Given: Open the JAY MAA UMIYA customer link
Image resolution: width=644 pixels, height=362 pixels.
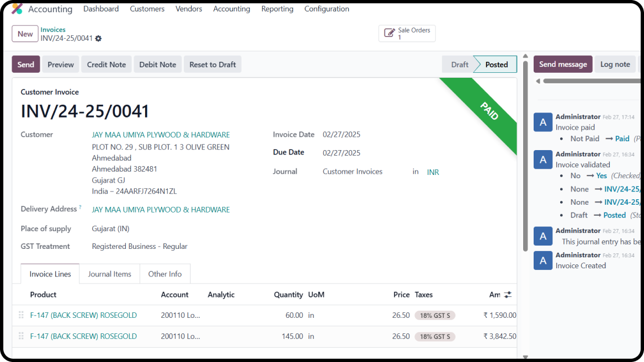Looking at the screenshot, I should [x=161, y=135].
